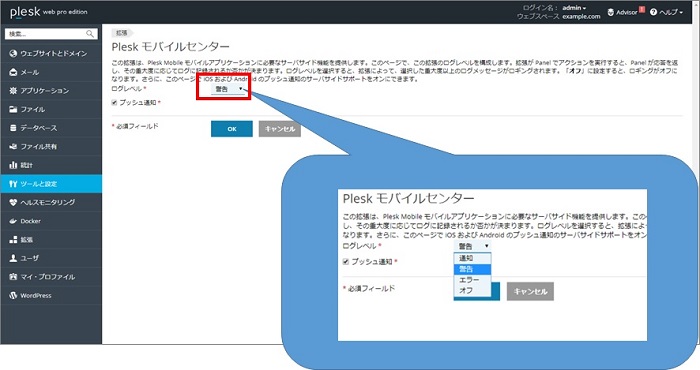
Task: Click the Plesk モバイルセンター page title
Action: point(171,47)
